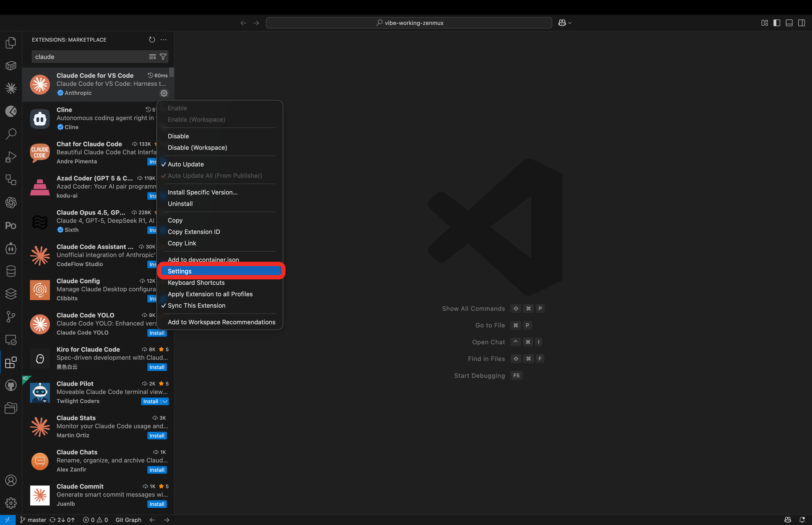Open the Postman sidebar panel
812x525 pixels.
[x=11, y=225]
